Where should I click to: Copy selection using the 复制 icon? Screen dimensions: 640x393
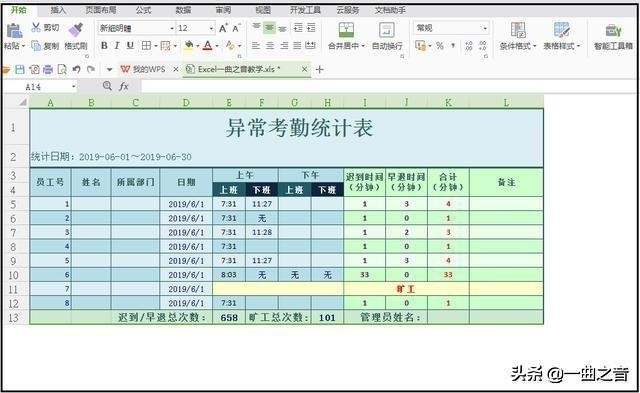[36, 46]
